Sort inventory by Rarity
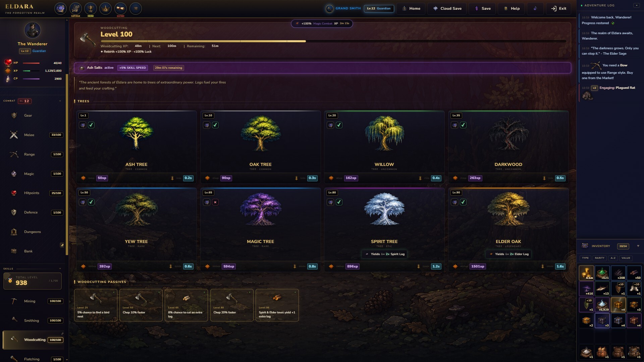The width and height of the screenshot is (644, 362). [x=599, y=258]
